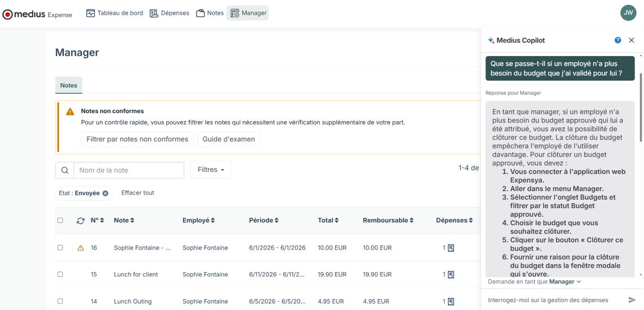
Task: Toggle the select-all header checkbox
Action: click(x=60, y=221)
